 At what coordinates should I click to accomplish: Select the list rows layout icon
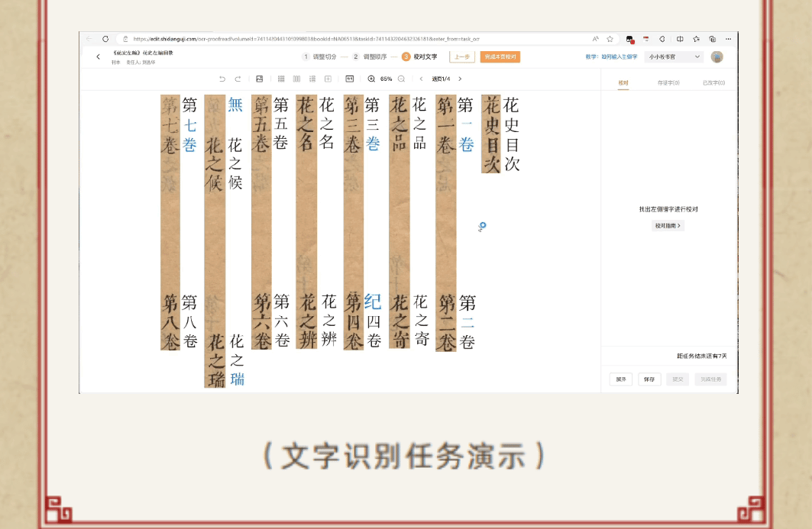click(312, 79)
